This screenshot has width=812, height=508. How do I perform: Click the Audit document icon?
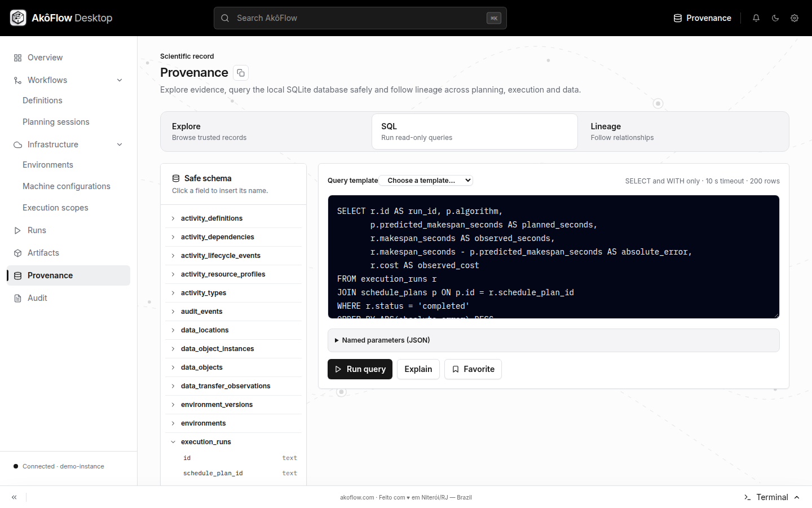(x=17, y=298)
